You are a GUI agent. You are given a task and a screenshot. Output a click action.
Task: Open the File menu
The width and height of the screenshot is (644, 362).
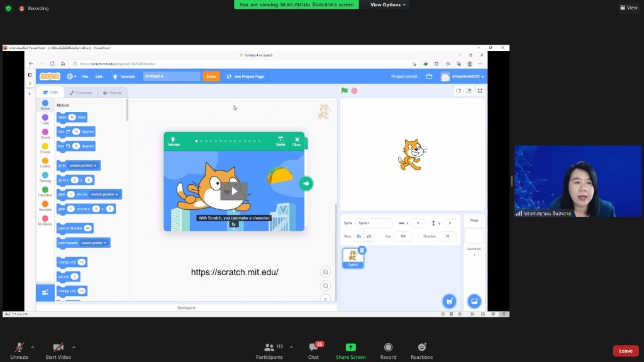(85, 76)
